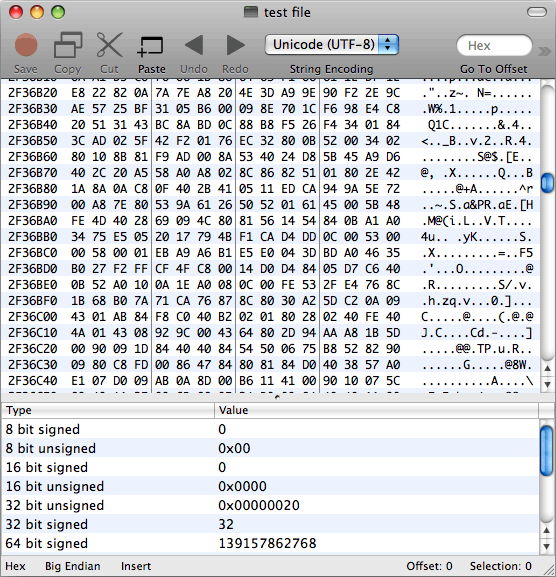Minimize the window with the yellow button
The image size is (556, 577).
pos(37,12)
